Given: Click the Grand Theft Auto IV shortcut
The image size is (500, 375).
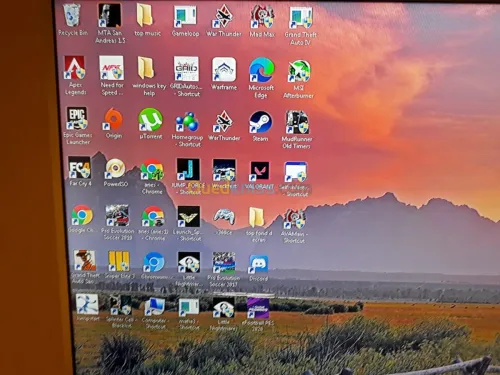Looking at the screenshot, I should [301, 18].
